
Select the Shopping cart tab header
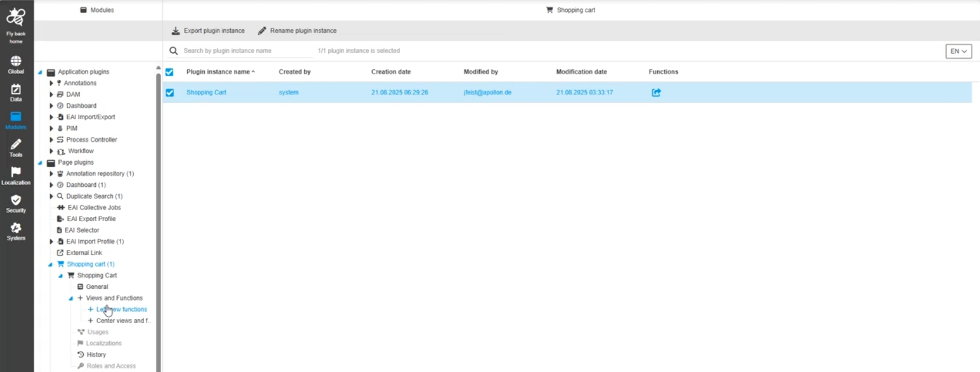pos(571,10)
